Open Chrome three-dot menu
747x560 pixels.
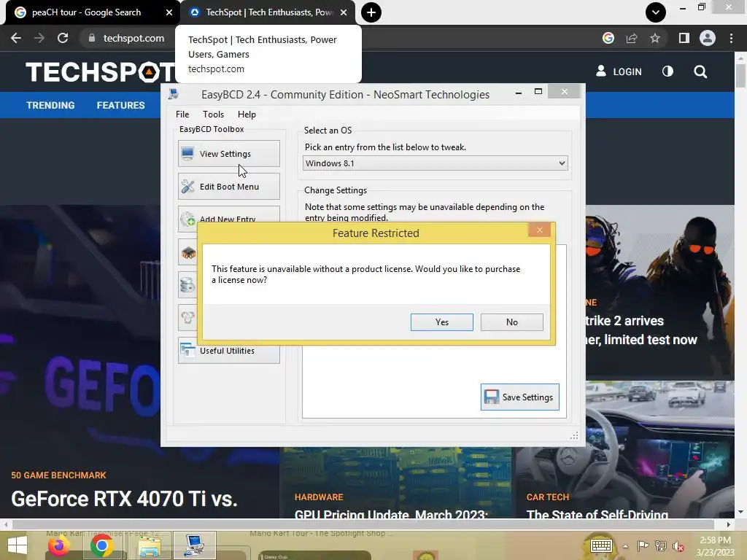[x=731, y=38]
